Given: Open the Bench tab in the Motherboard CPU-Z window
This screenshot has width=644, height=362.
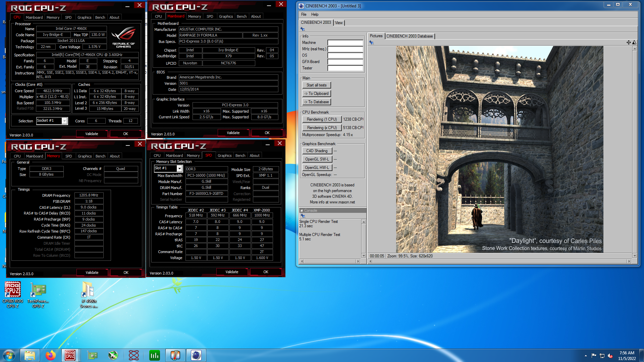Looking at the screenshot, I should 241,16.
